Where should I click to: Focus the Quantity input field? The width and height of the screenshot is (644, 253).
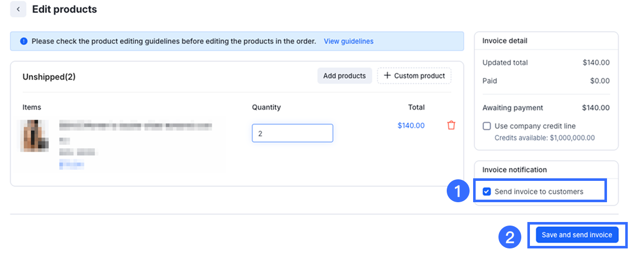point(292,133)
